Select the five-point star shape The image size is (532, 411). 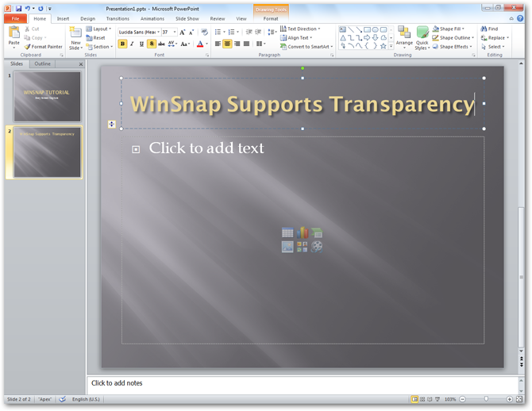384,46
